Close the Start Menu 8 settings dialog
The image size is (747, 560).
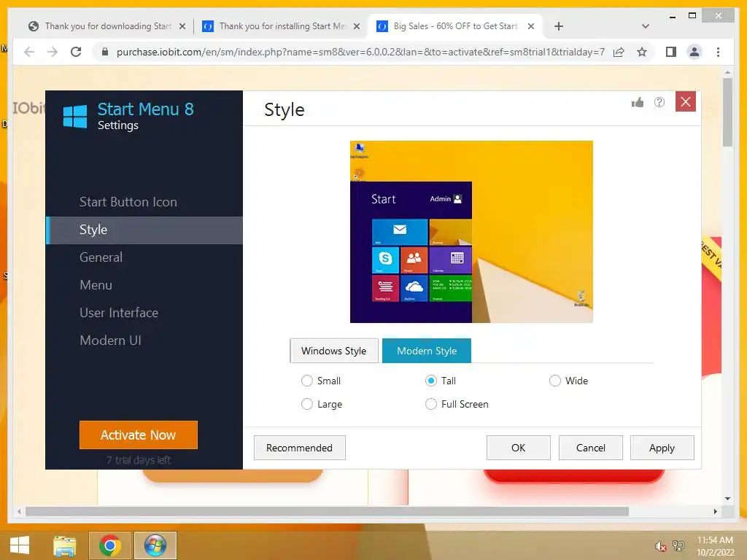tap(686, 102)
